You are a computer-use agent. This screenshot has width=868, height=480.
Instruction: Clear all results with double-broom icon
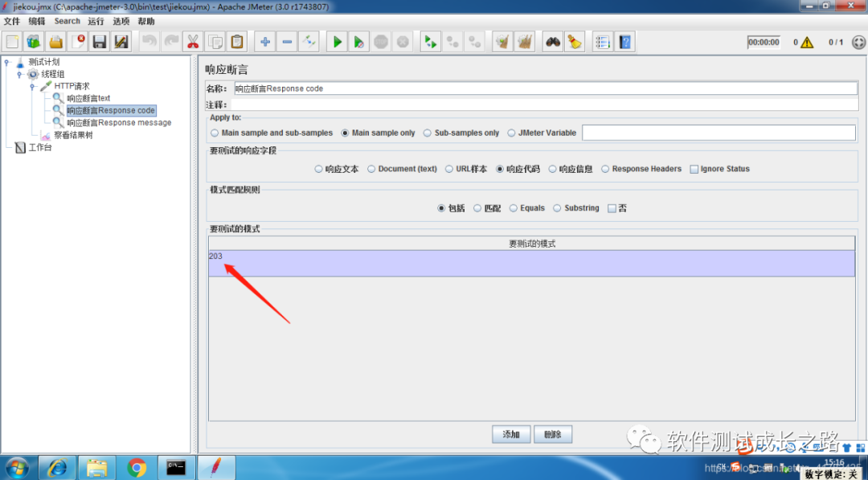click(x=524, y=42)
